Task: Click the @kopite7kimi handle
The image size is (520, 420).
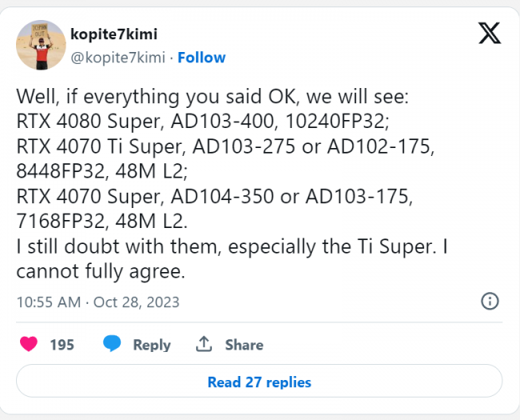Action: click(118, 58)
